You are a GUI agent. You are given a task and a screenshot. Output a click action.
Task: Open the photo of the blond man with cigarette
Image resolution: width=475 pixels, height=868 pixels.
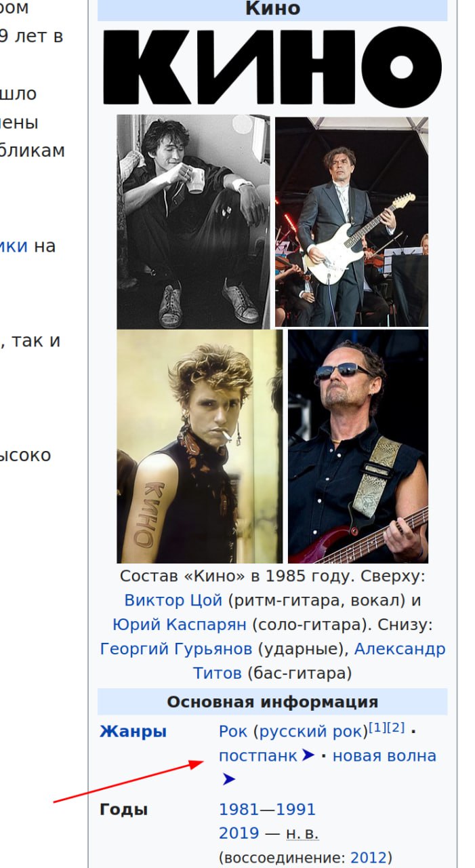200,446
